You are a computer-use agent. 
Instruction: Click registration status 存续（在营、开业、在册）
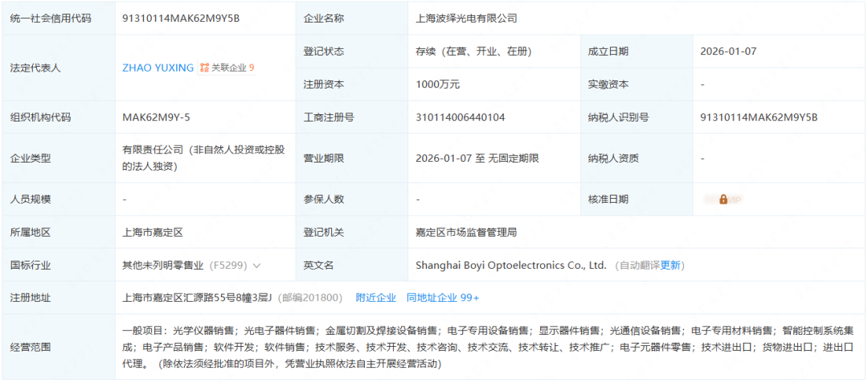click(474, 51)
